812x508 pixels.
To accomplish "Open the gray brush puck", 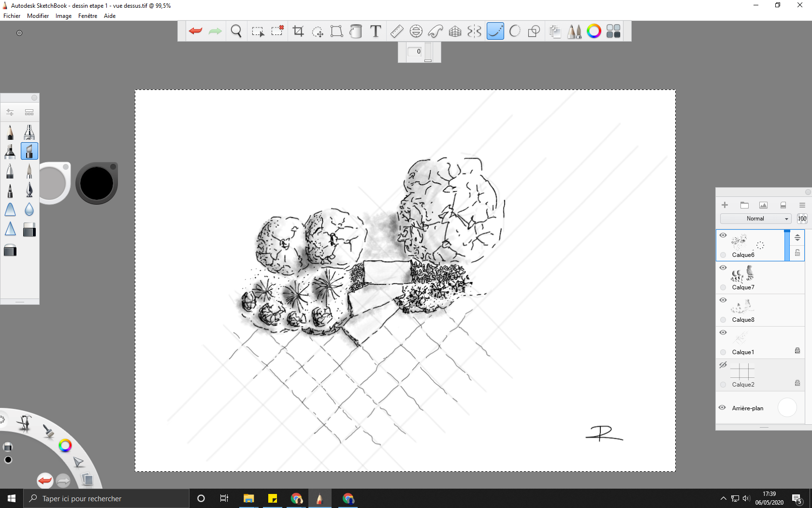I will tap(53, 183).
